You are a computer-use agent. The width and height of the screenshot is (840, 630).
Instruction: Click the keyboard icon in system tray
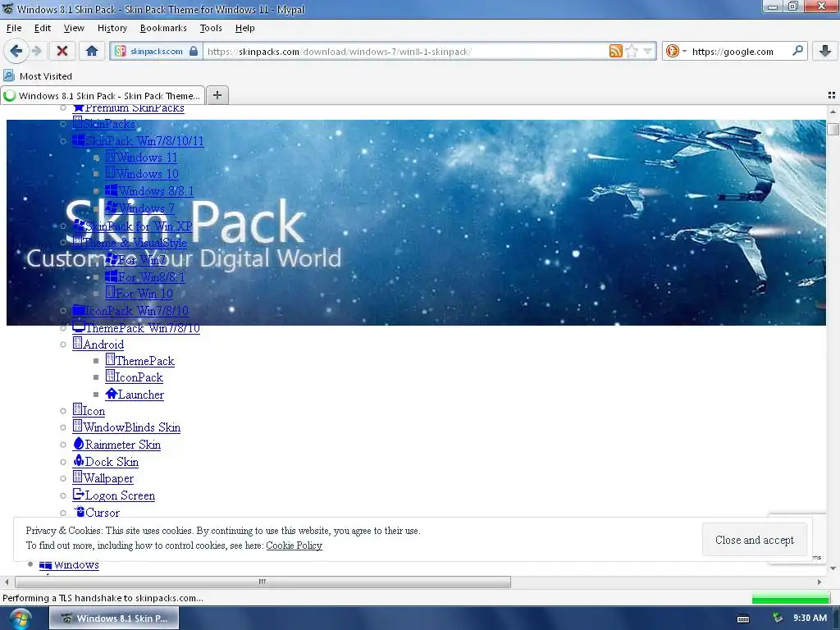point(743,619)
